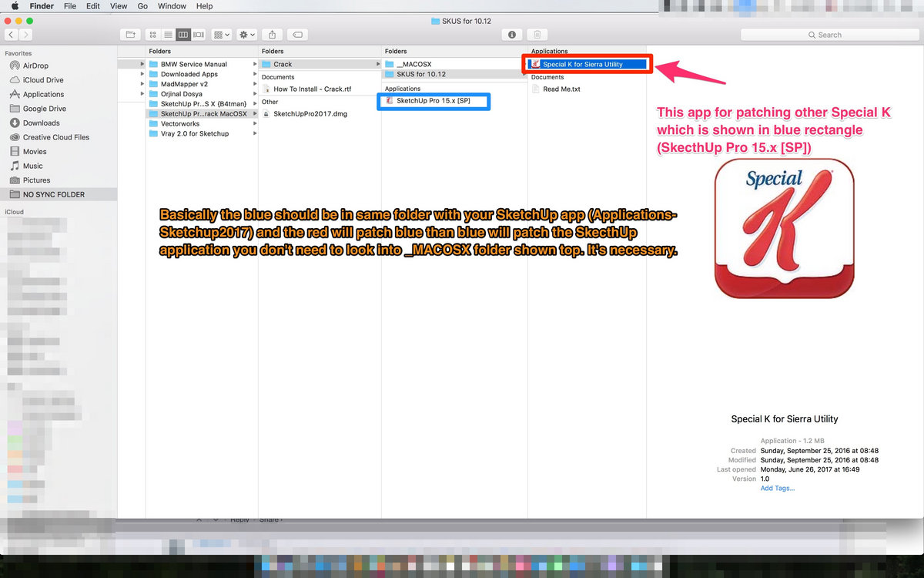Viewport: 924px width, 578px height.
Task: Expand arrow beside BMW Service Manual
Action: click(255, 64)
